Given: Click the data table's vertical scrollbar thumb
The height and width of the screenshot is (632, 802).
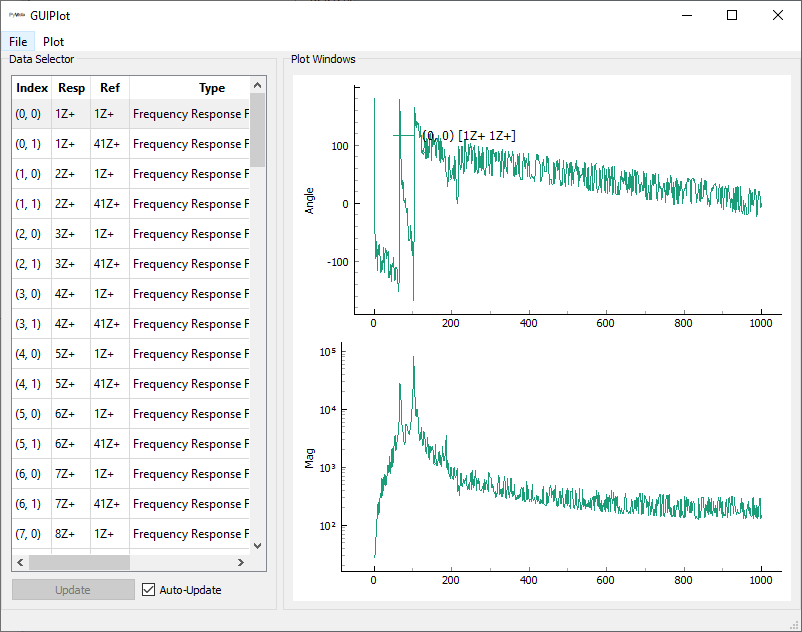Looking at the screenshot, I should click(257, 130).
